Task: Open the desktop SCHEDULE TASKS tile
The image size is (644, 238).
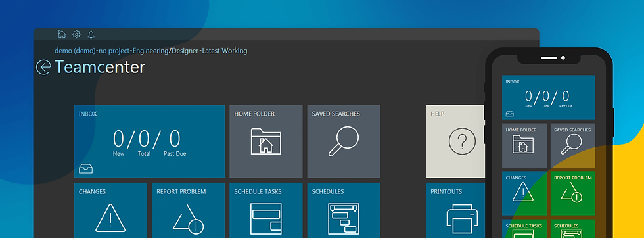Action: (x=265, y=210)
